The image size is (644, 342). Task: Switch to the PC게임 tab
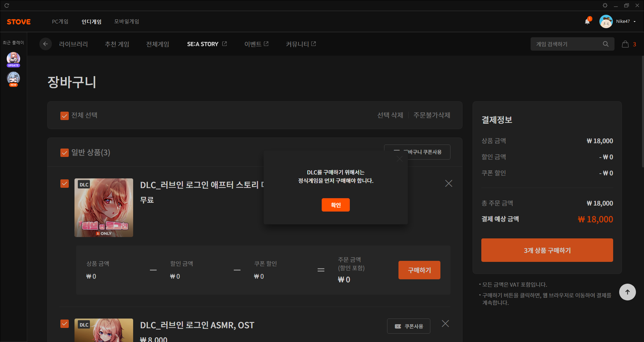coord(60,21)
